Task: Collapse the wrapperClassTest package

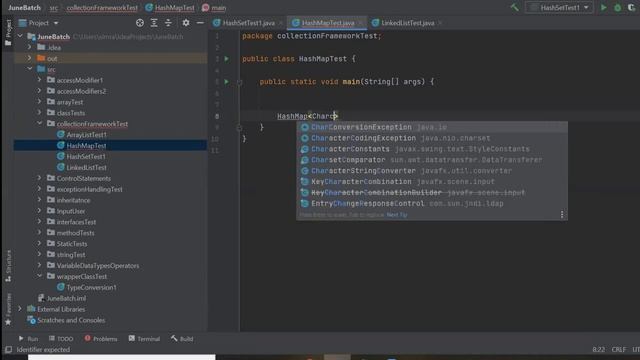Action: click(39, 276)
